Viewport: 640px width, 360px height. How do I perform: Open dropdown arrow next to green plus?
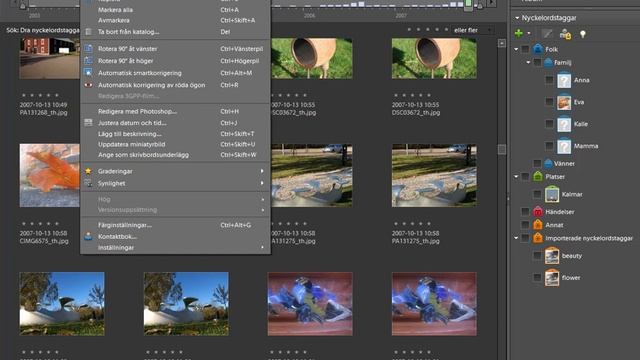click(x=529, y=34)
